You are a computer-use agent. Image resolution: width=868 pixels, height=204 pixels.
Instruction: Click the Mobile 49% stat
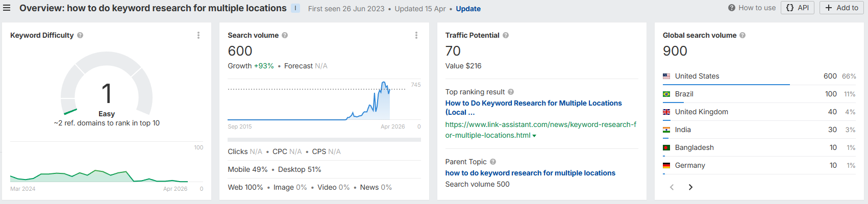click(x=247, y=169)
